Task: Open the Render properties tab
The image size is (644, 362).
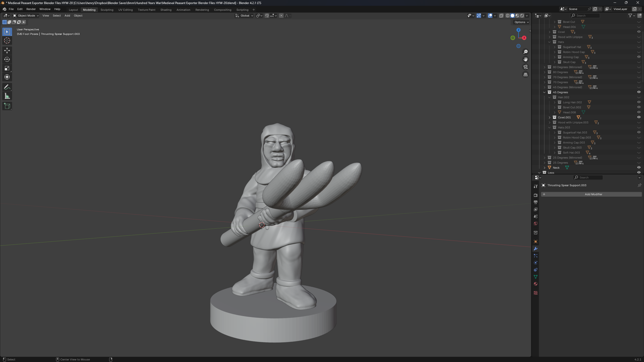Action: coord(536,195)
